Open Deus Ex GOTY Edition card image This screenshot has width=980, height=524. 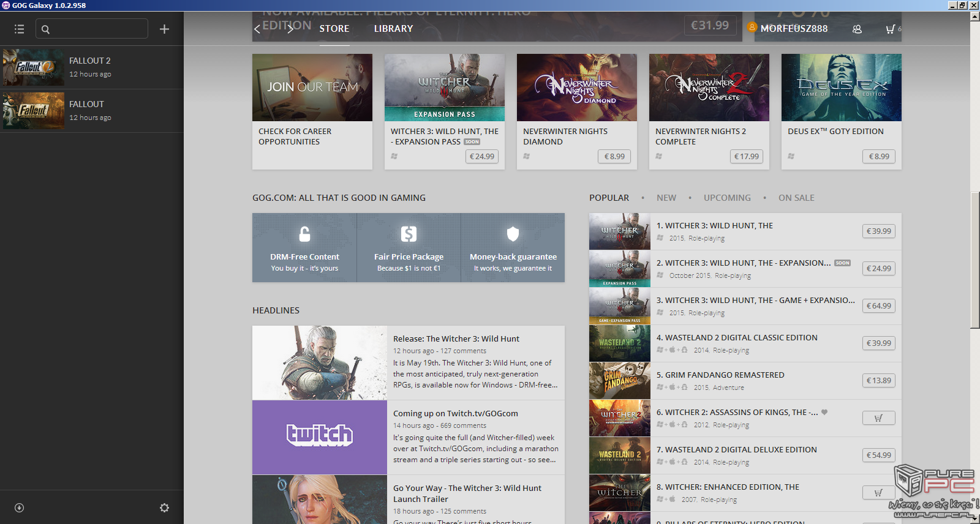(842, 88)
